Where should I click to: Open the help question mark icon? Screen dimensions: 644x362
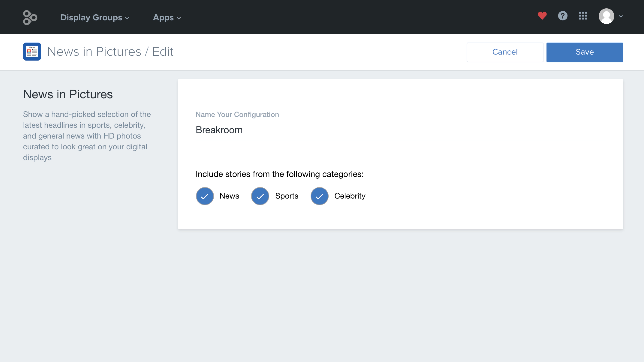point(563,16)
